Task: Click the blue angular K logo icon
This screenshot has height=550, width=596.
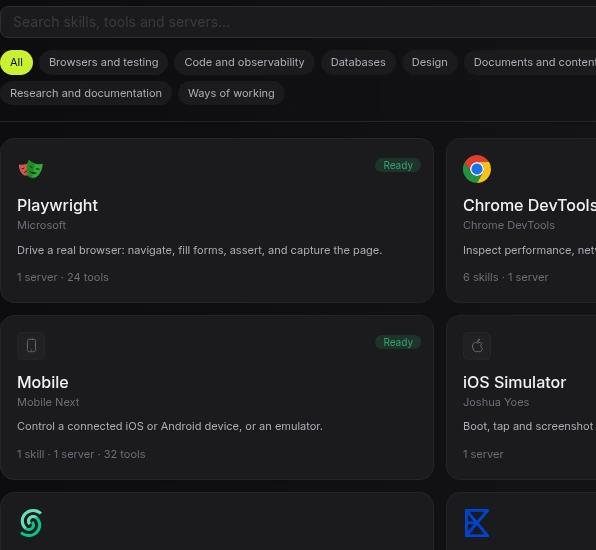Action: [x=477, y=523]
